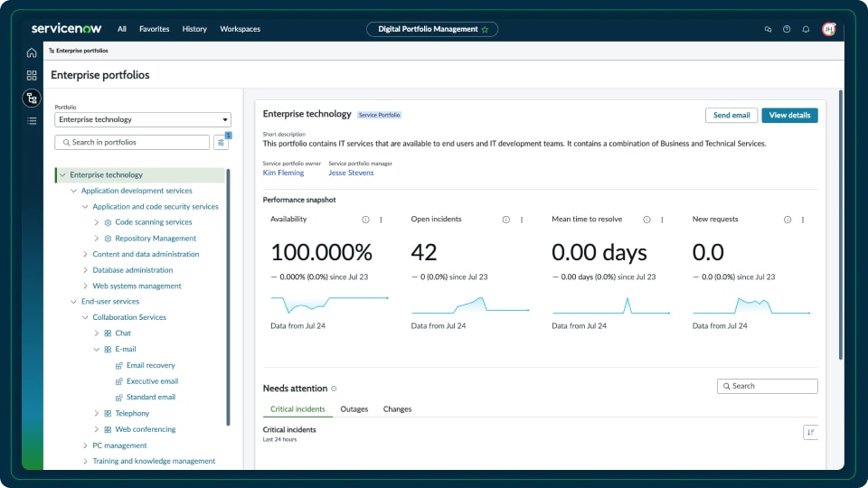Open more options for Open incidents card
Screen dimensions: 868x488
click(x=522, y=220)
